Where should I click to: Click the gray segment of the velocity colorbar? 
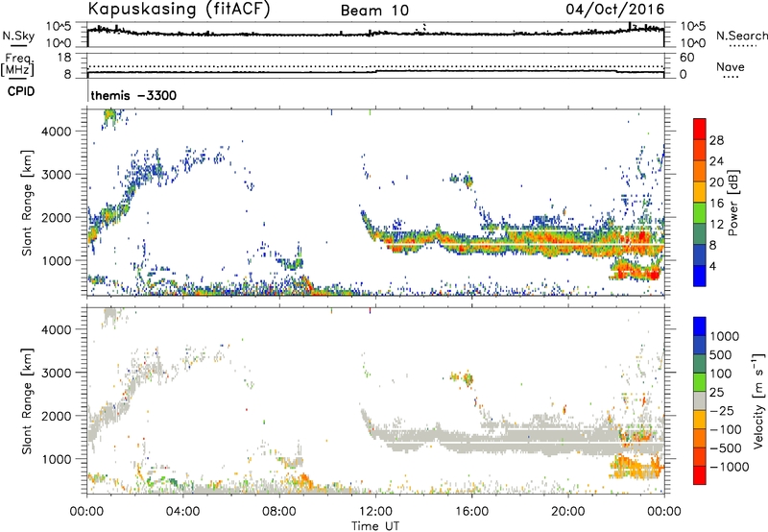700,400
